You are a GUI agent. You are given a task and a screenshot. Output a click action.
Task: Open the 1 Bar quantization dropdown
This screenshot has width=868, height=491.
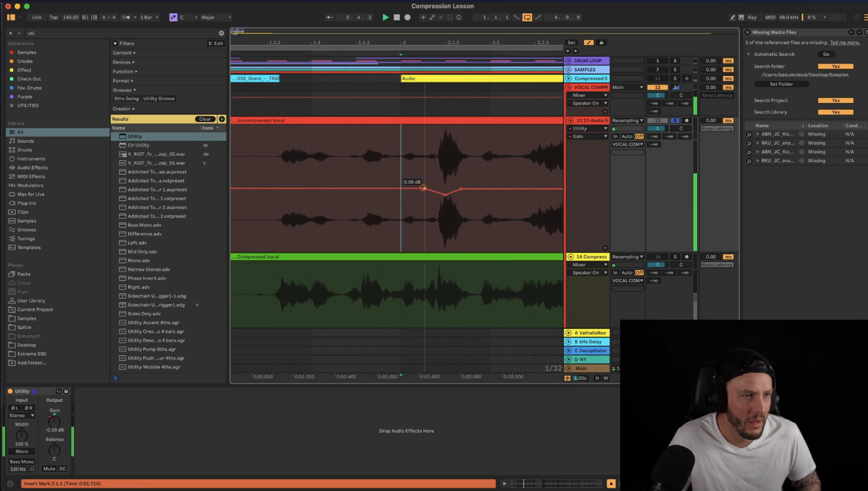tap(149, 17)
